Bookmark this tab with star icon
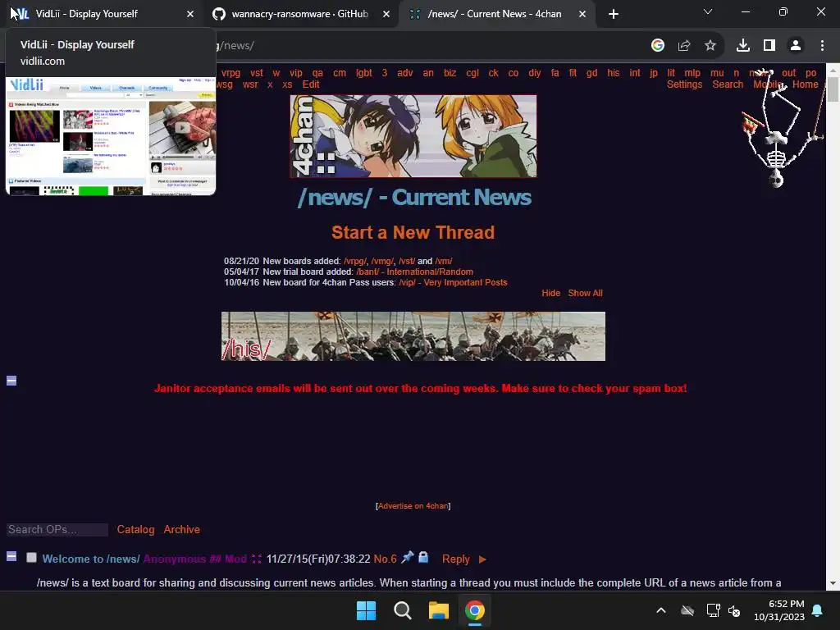The height and width of the screenshot is (630, 840). click(x=710, y=46)
